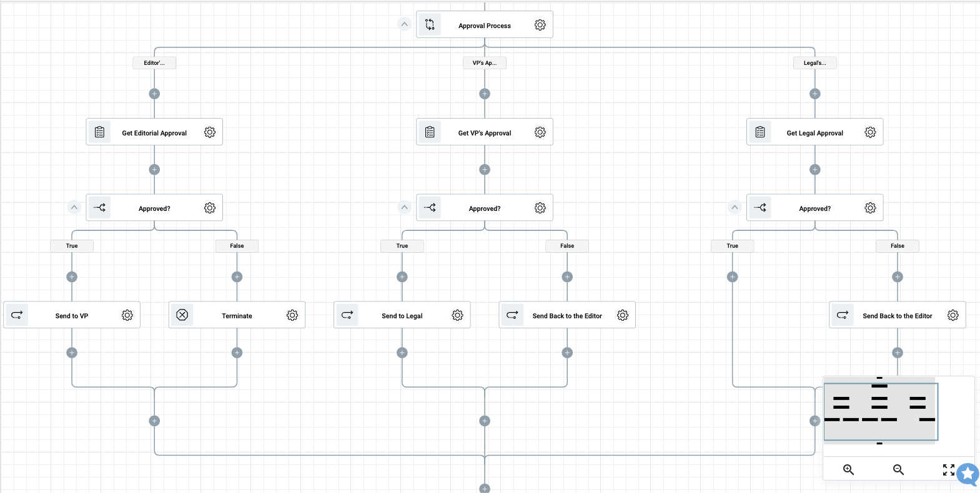This screenshot has width=980, height=493.
Task: Add a step below the VP's Ap... branch label
Action: (x=485, y=94)
